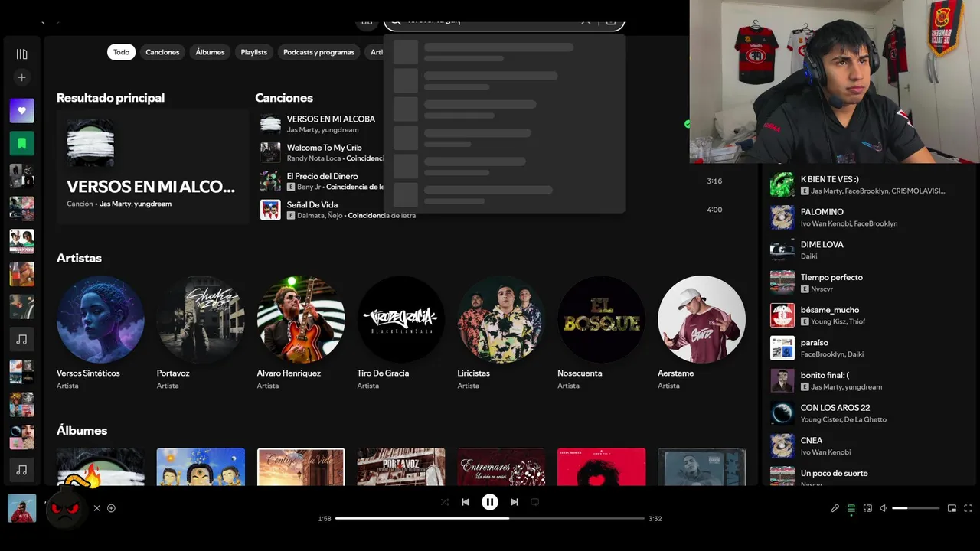Select the Todo filter chip

tap(121, 52)
